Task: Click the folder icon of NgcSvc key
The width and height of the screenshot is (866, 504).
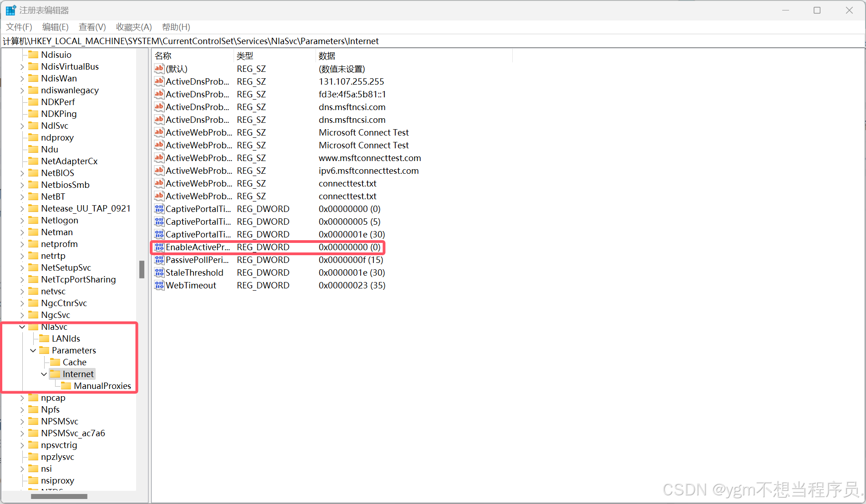Action: (x=33, y=315)
